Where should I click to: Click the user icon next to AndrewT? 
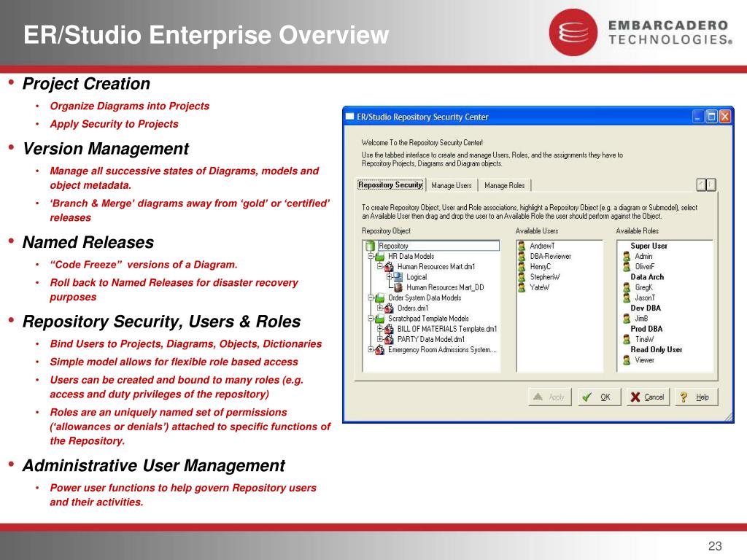click(522, 246)
